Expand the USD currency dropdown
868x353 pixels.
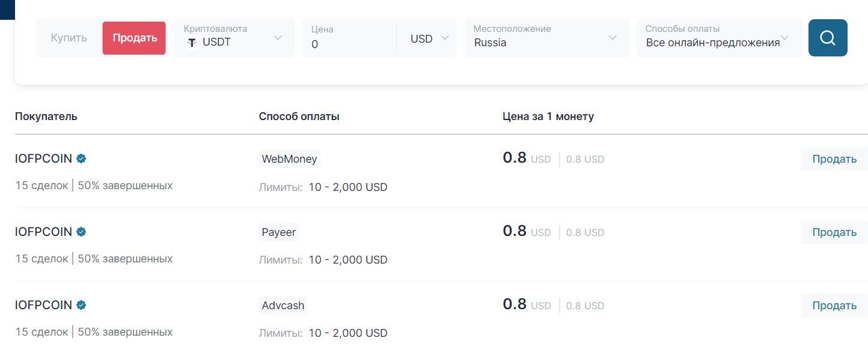coord(429,38)
